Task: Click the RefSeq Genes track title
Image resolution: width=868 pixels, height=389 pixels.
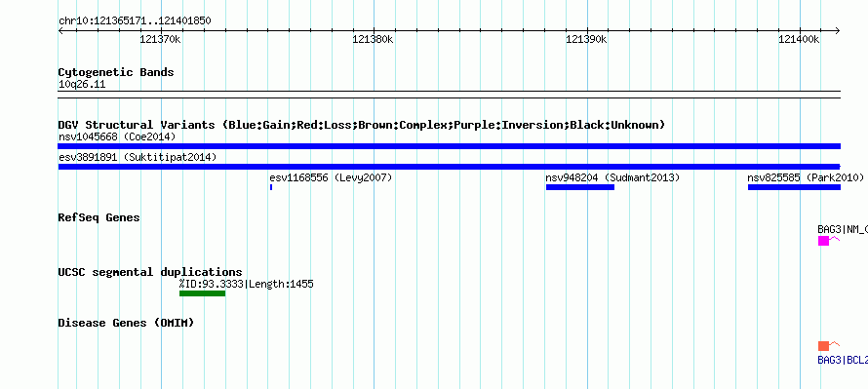Action: pos(99,217)
